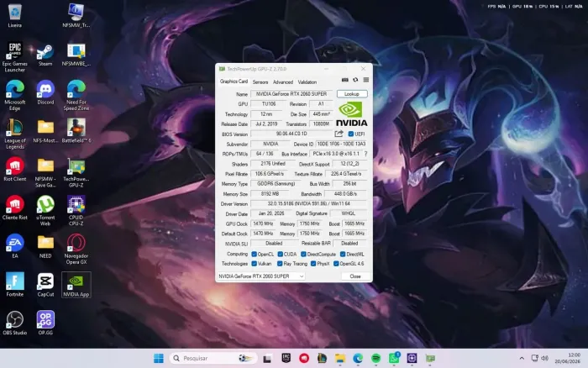The height and width of the screenshot is (368, 588).
Task: Toggle the UEFI checkbox
Action: (351, 134)
